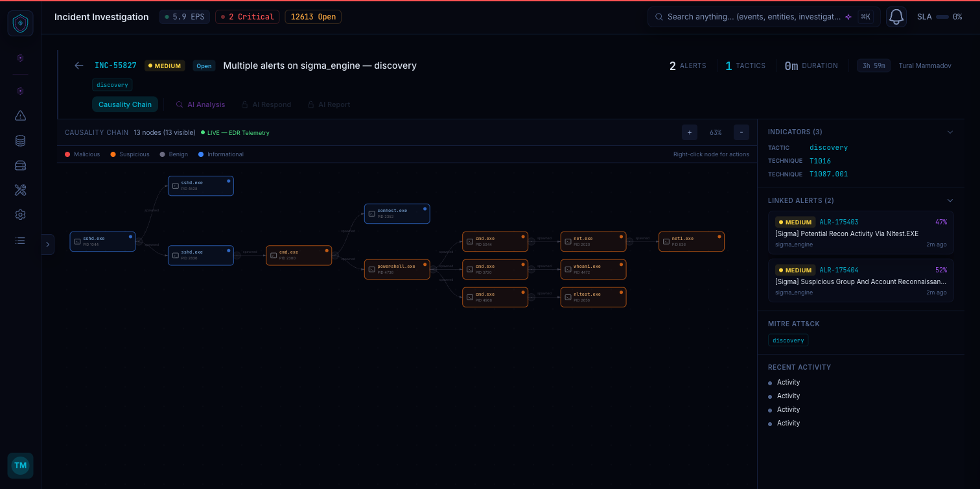Click the terminal icon on the nltest.exe node

pos(568,297)
